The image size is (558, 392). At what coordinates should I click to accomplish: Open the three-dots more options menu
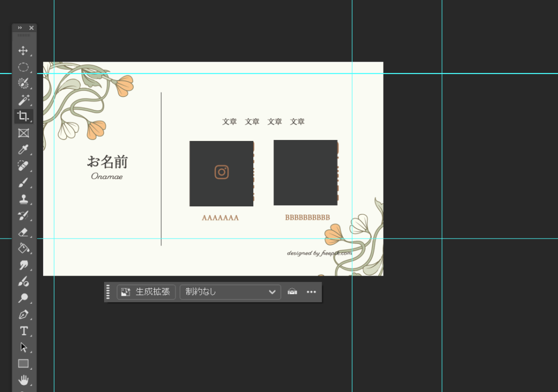pos(311,292)
